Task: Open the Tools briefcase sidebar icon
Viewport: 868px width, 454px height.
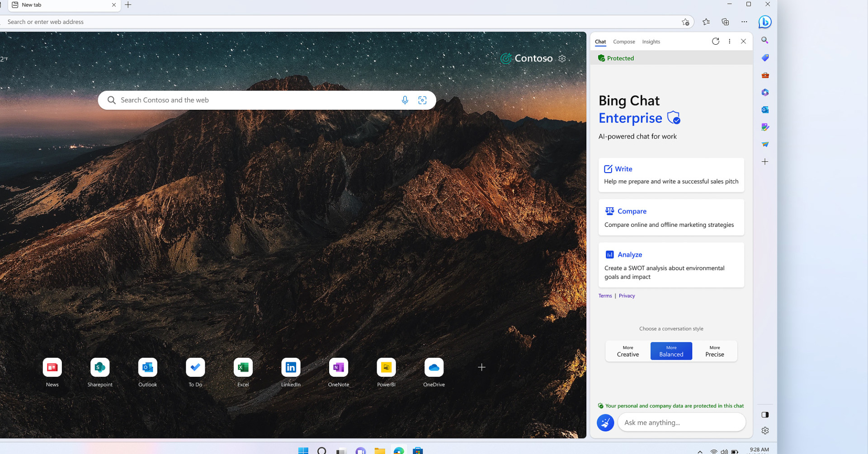Action: (765, 75)
